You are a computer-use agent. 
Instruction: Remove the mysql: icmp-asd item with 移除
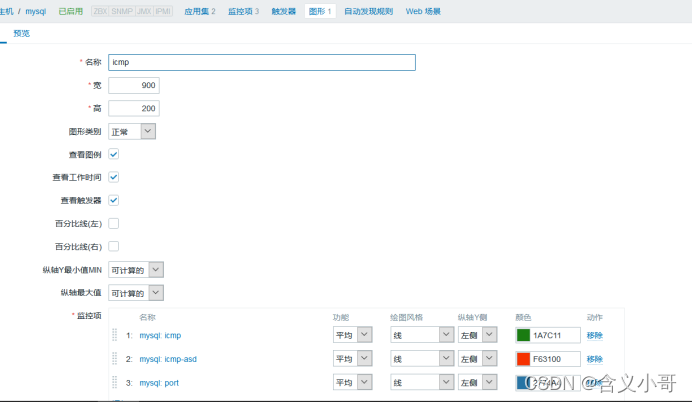click(594, 359)
